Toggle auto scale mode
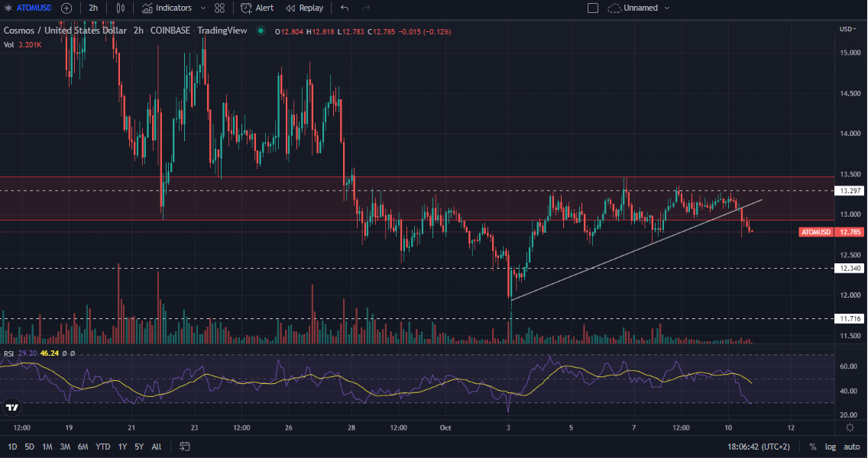 (852, 447)
